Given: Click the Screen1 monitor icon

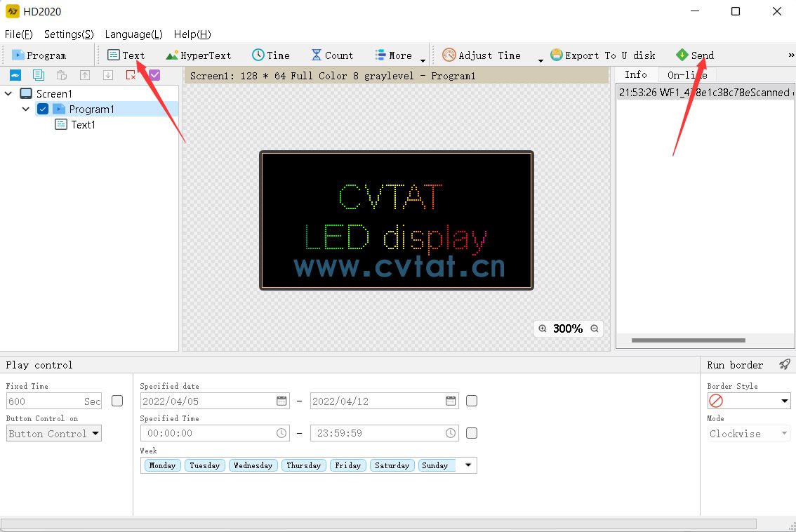Looking at the screenshot, I should coord(26,94).
